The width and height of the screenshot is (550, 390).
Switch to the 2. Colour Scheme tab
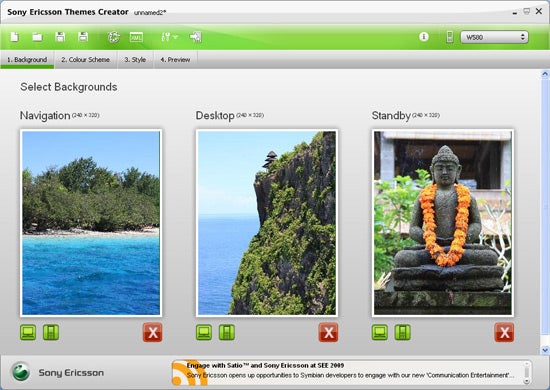click(85, 60)
